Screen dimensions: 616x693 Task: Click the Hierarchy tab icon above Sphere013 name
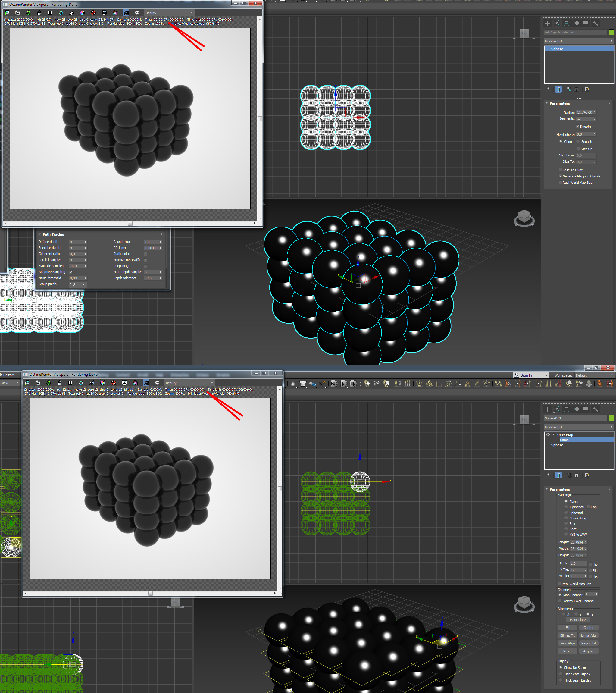[x=567, y=409]
